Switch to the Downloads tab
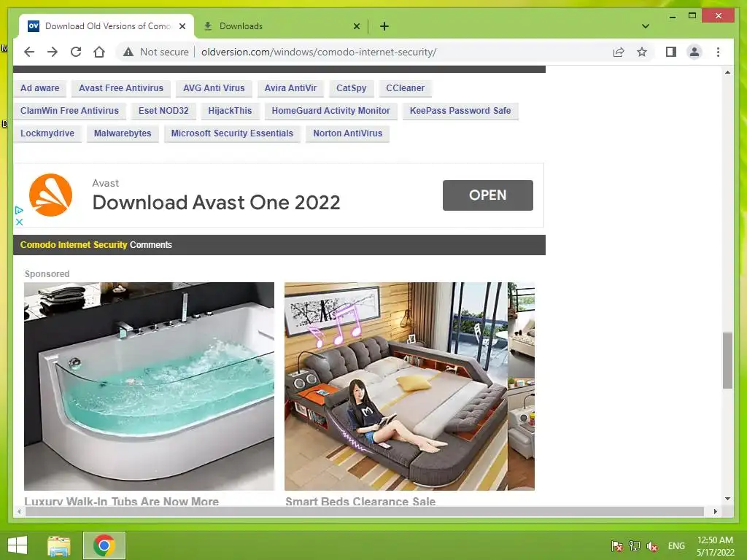 pos(281,26)
